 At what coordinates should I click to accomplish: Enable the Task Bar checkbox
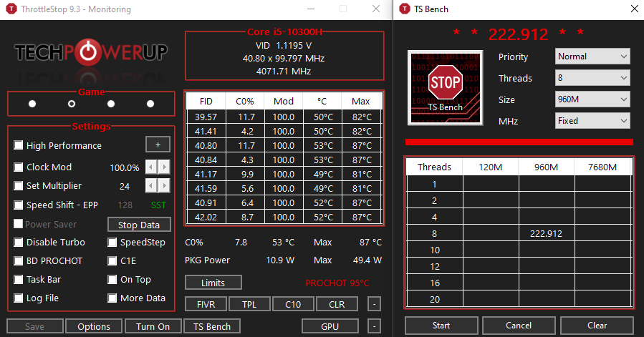click(x=18, y=280)
